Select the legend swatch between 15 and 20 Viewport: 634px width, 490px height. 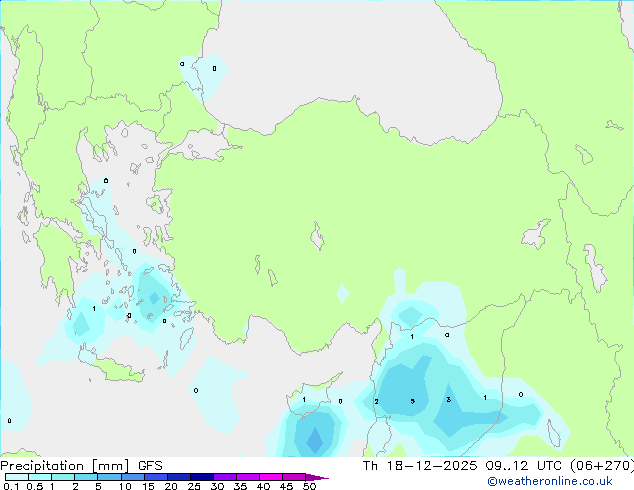click(156, 477)
